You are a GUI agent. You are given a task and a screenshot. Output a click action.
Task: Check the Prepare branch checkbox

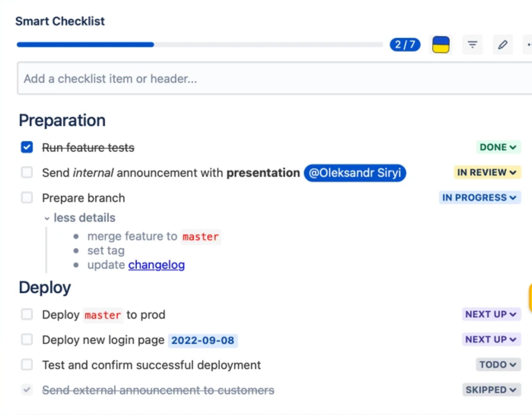[x=27, y=198]
